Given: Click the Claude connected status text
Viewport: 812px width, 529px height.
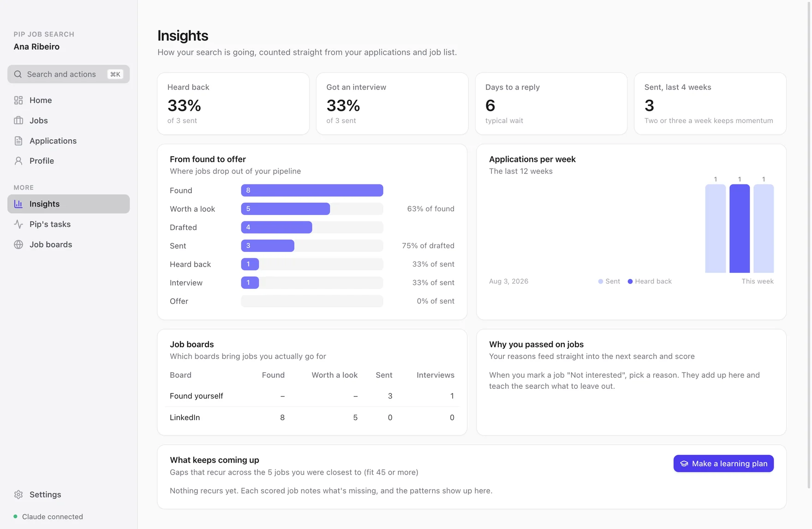Looking at the screenshot, I should [53, 517].
